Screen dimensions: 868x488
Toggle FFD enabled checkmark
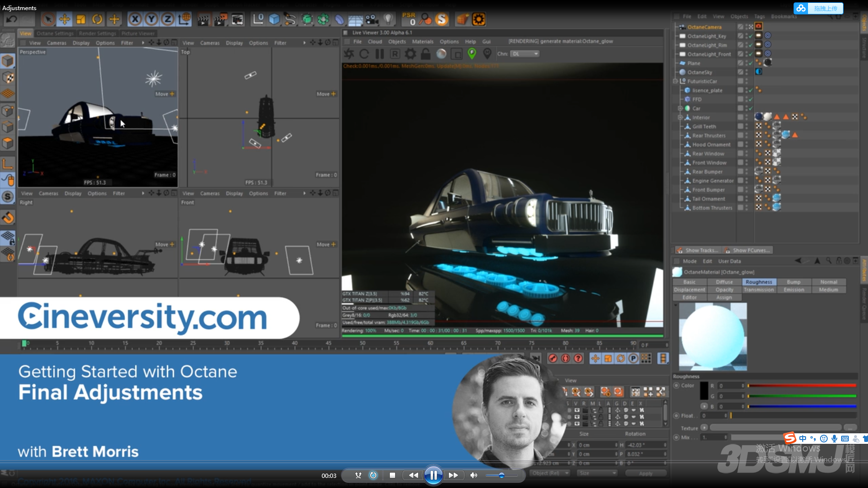pyautogui.click(x=750, y=99)
